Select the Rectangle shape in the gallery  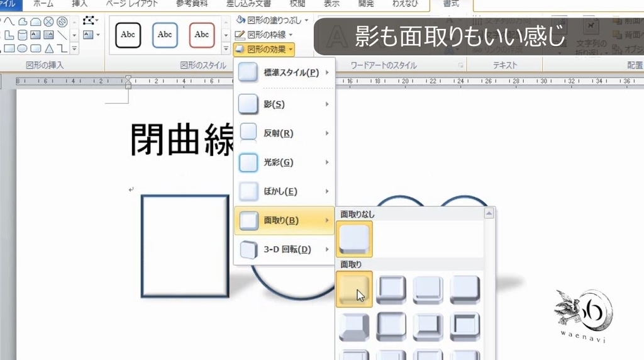click(9, 48)
